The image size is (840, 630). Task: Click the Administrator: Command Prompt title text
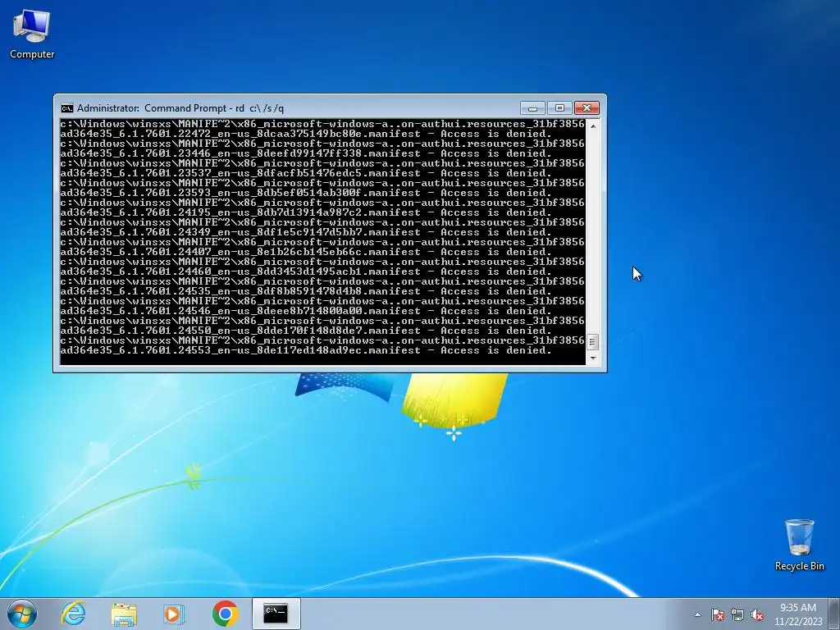[x=180, y=108]
